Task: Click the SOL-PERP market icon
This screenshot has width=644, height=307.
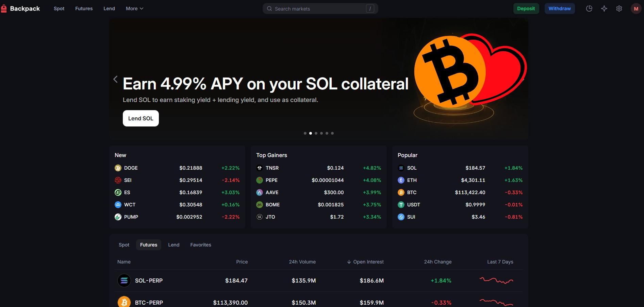Action: coord(124,280)
